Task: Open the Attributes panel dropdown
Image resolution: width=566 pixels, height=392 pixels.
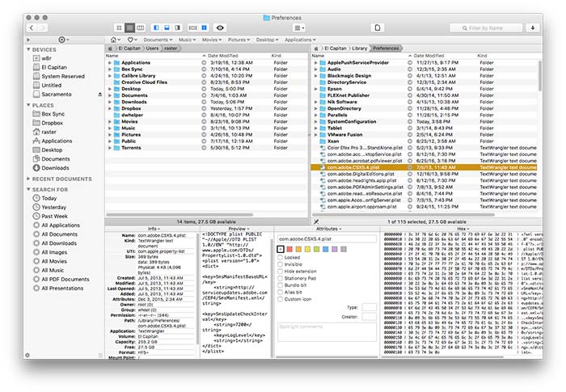Action: pos(327,229)
